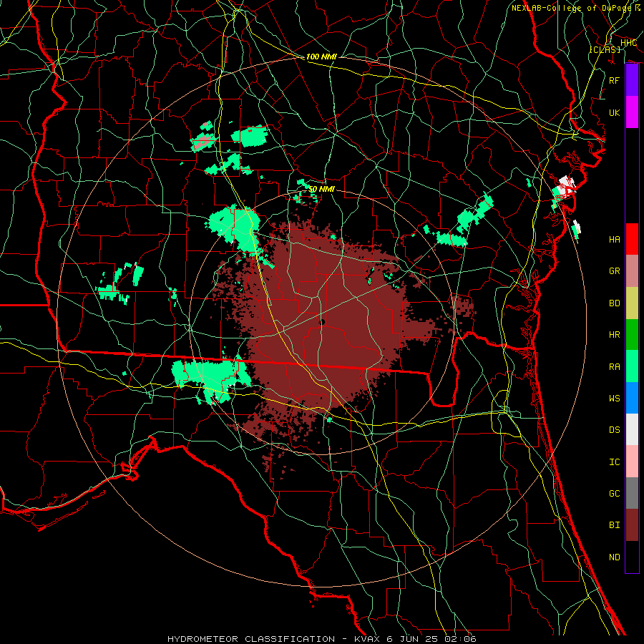
Task: Click the 'RF' legend label
Action: 615,80
